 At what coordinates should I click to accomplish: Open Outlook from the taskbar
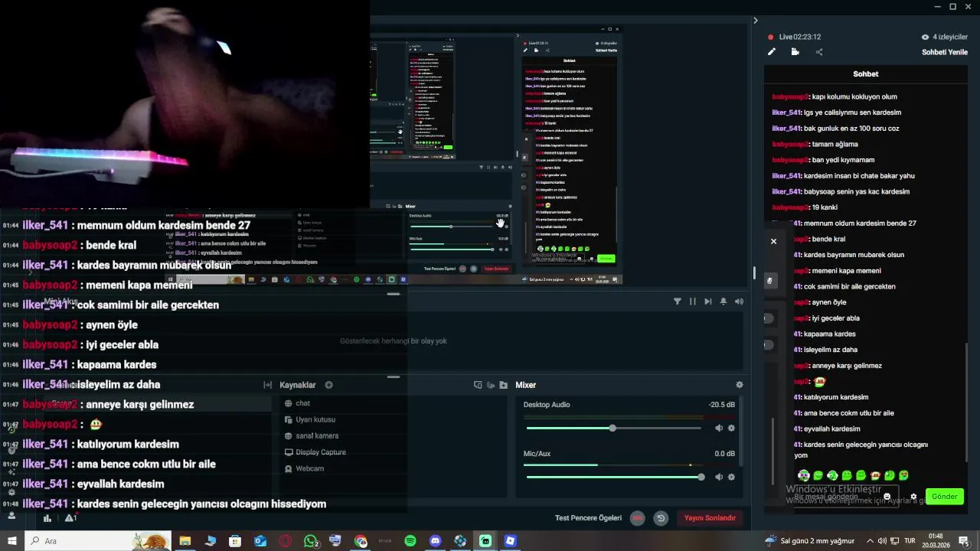click(x=260, y=541)
